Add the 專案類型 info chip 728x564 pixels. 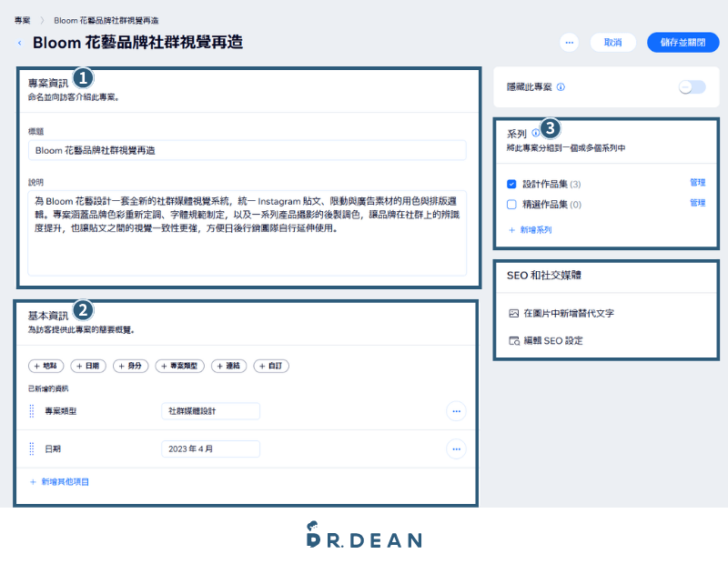point(179,367)
